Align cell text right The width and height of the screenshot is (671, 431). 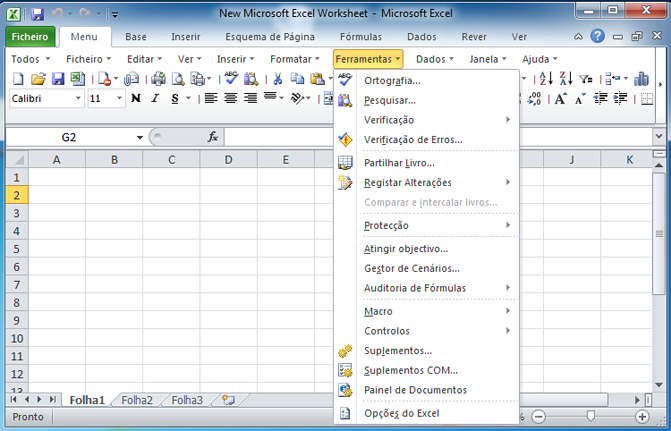[250, 98]
